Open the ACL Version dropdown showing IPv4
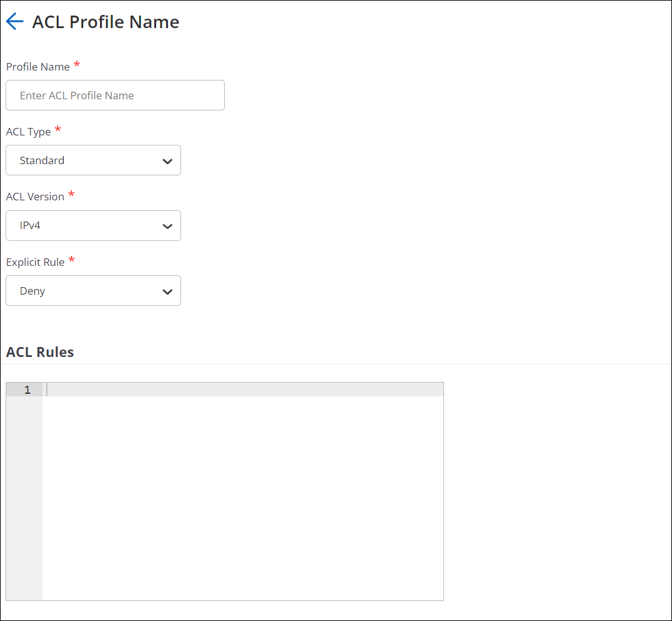The width and height of the screenshot is (672, 621). click(93, 225)
